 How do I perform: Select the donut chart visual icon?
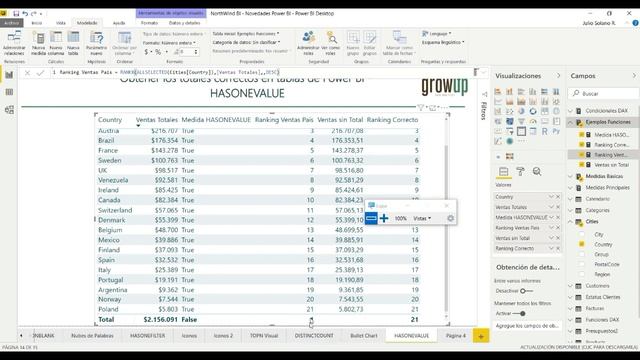(x=533, y=111)
